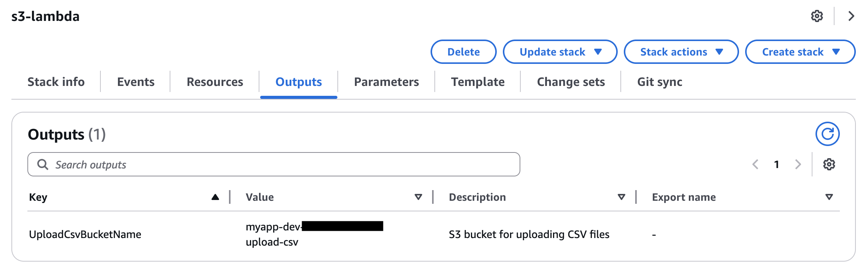Expand panel with right chevron arrow

851,16
